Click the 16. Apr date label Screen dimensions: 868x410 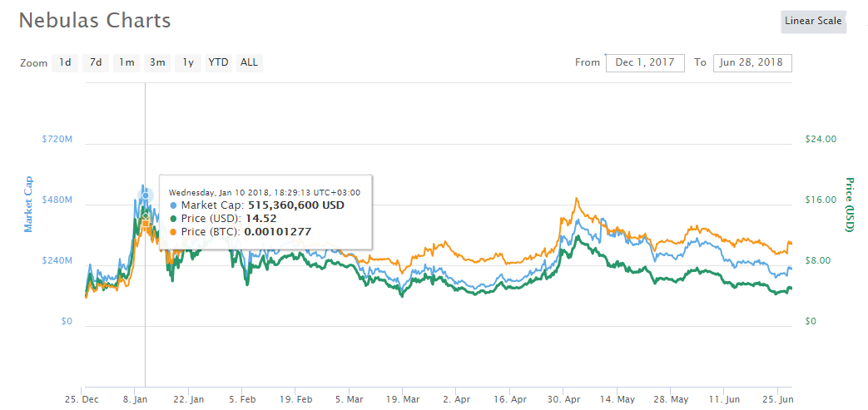point(509,399)
